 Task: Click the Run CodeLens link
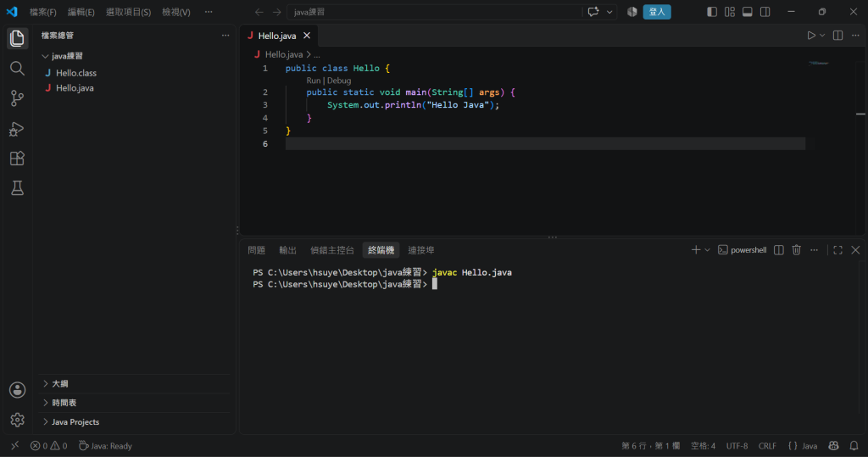click(x=314, y=81)
